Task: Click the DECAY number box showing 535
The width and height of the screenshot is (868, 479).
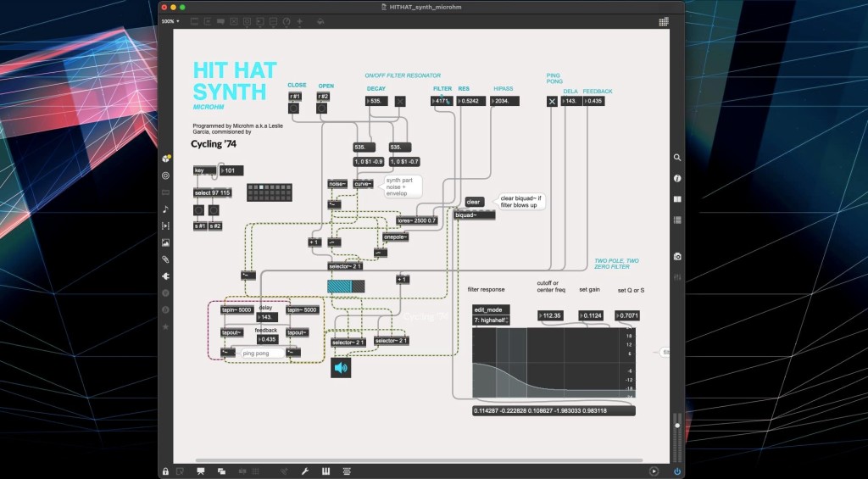Action: pos(376,101)
